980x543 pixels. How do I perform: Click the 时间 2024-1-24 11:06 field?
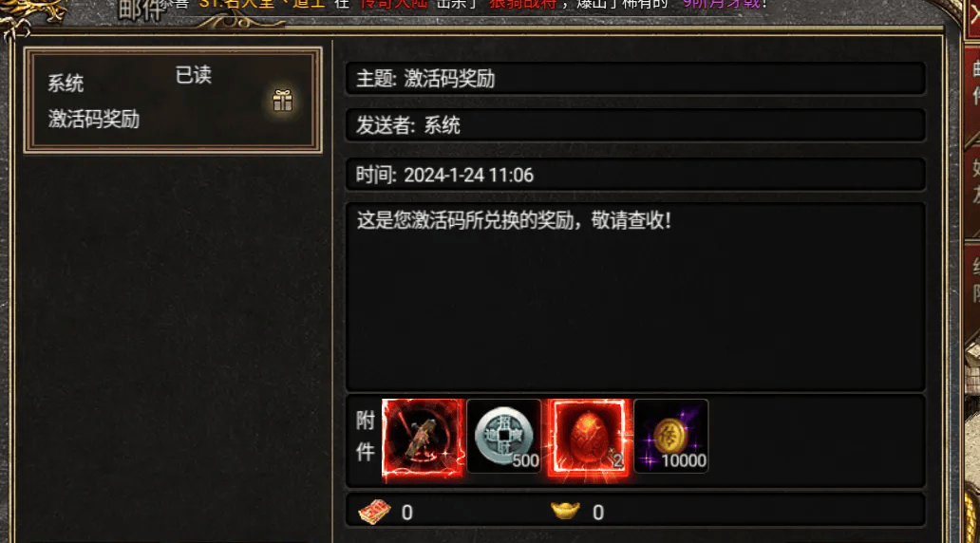coord(635,175)
